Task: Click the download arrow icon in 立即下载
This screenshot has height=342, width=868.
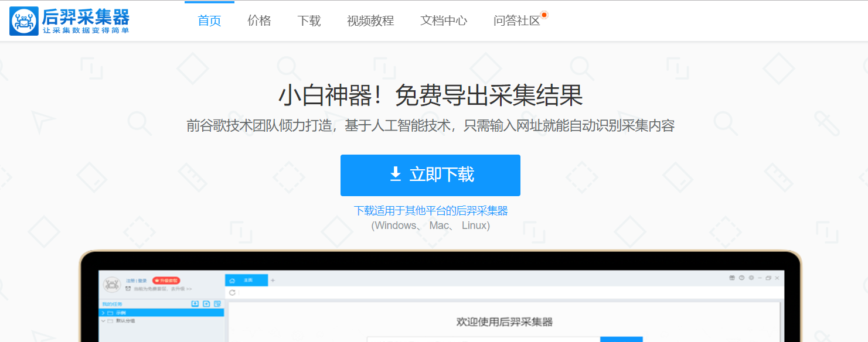Action: tap(396, 175)
